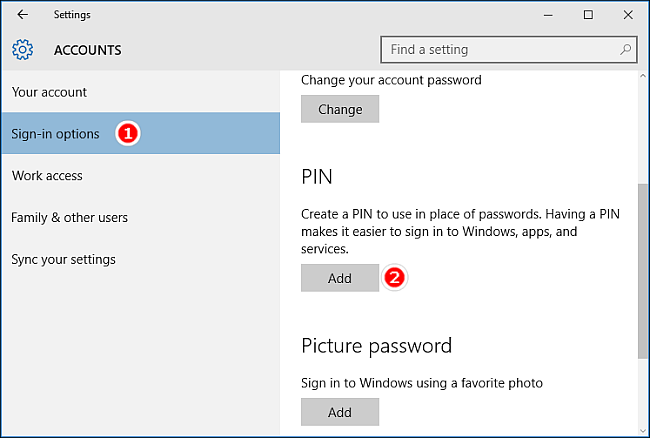Viewport: 650px width, 438px height.
Task: Click the red step 1 badge
Action: pyautogui.click(x=128, y=133)
